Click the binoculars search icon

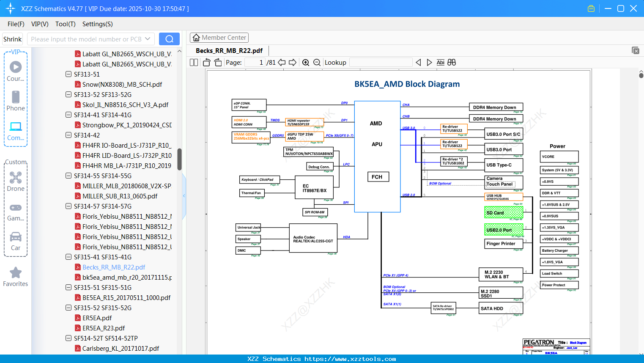pyautogui.click(x=452, y=63)
